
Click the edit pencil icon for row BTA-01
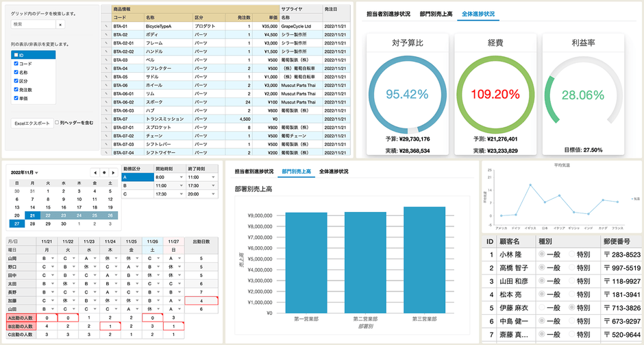pos(106,27)
